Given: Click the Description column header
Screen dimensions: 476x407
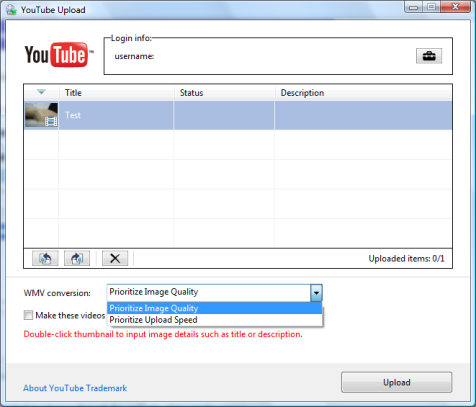Looking at the screenshot, I should tap(363, 93).
